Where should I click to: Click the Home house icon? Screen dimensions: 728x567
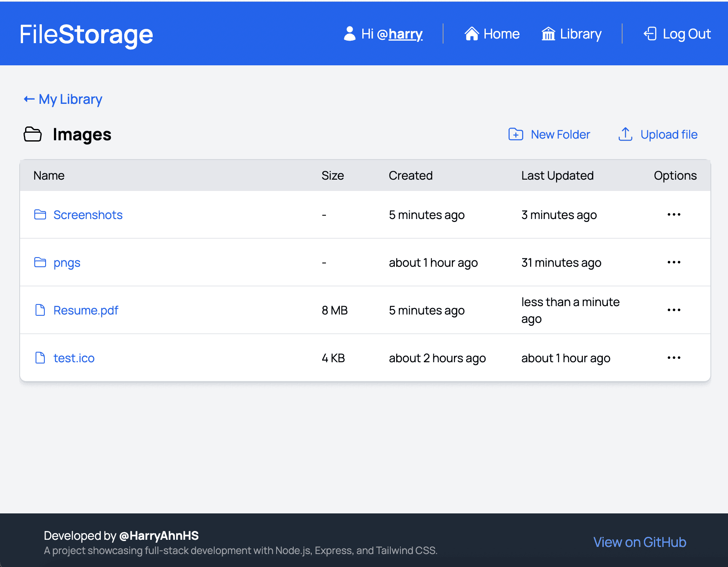(x=472, y=34)
